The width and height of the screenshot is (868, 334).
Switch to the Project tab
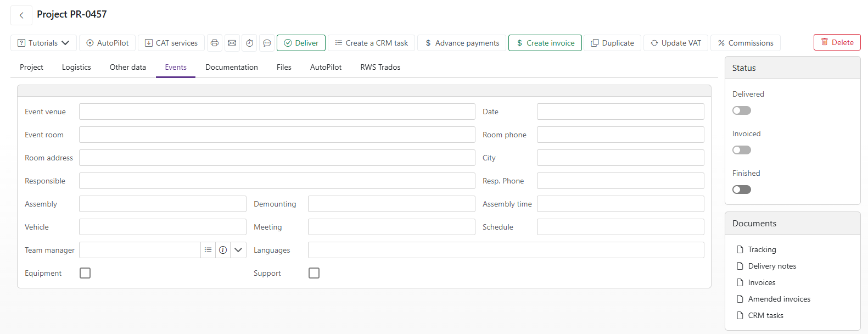(31, 67)
